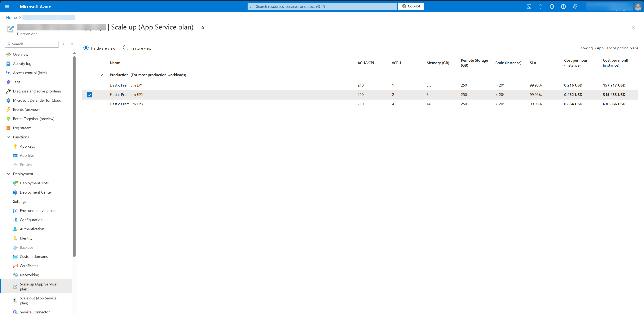Pin this page with the star button
This screenshot has width=644, height=314.
pyautogui.click(x=202, y=27)
